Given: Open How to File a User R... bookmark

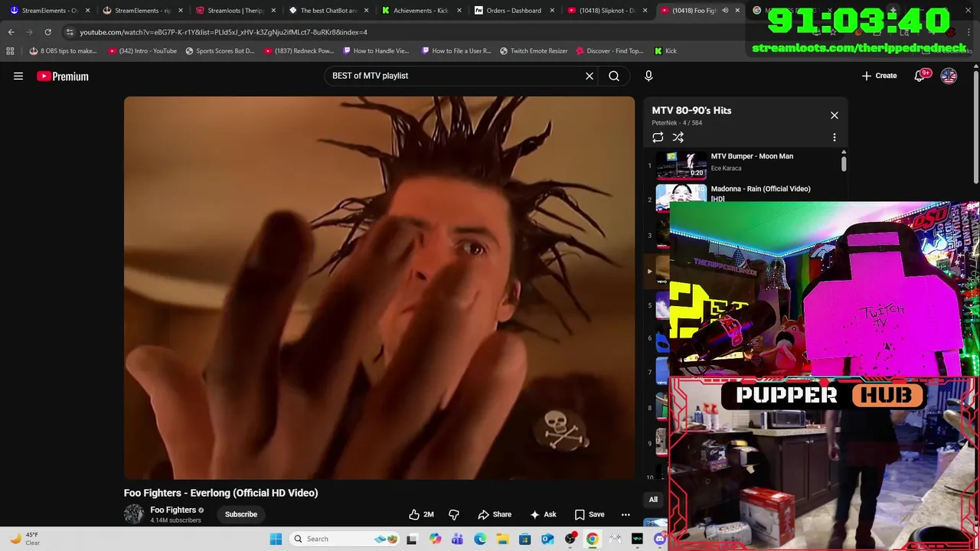Looking at the screenshot, I should (x=456, y=51).
